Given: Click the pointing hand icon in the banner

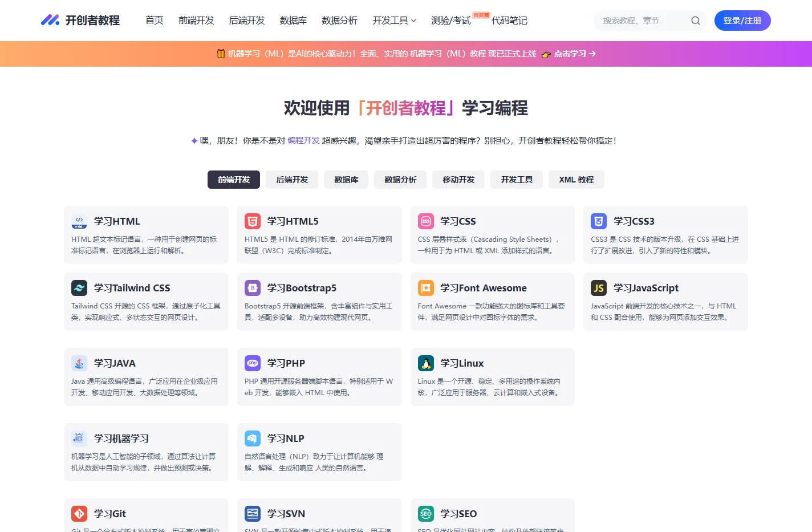Looking at the screenshot, I should click(x=546, y=54).
